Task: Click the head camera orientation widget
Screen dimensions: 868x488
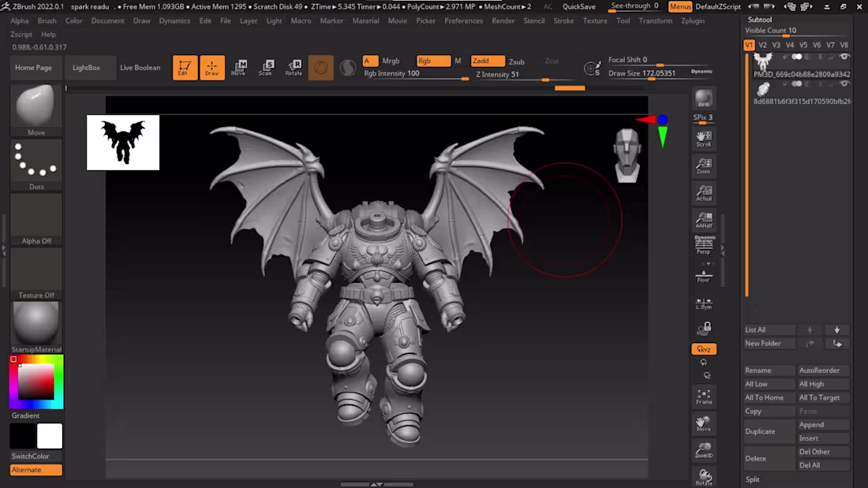Action: pos(627,155)
